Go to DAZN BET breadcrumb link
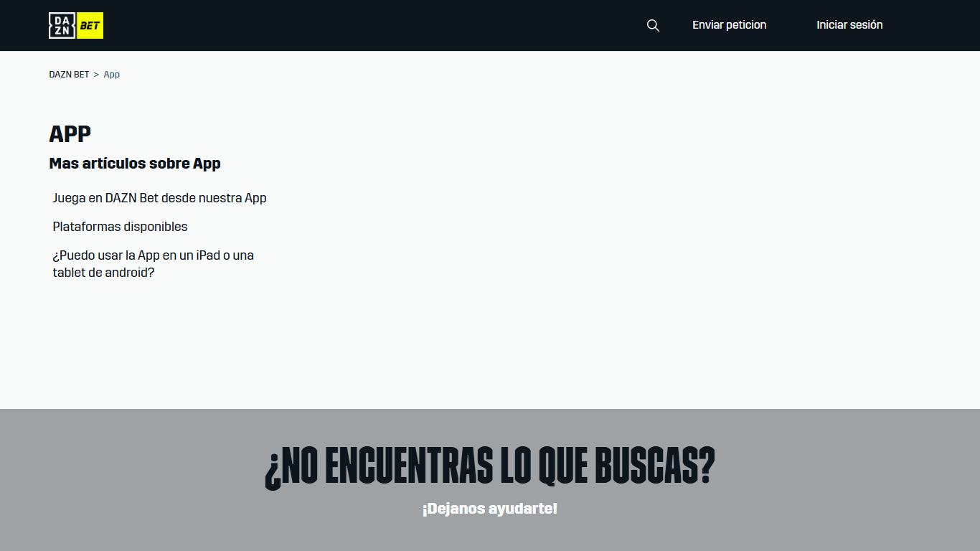This screenshot has height=551, width=980. (x=69, y=75)
